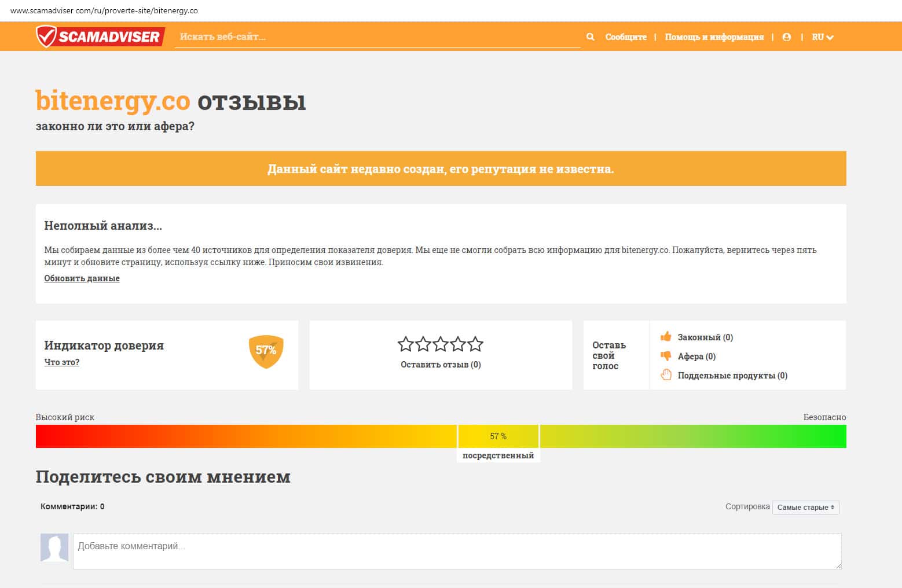The height and width of the screenshot is (588, 902).
Task: Select the second rating star
Action: coord(423,344)
